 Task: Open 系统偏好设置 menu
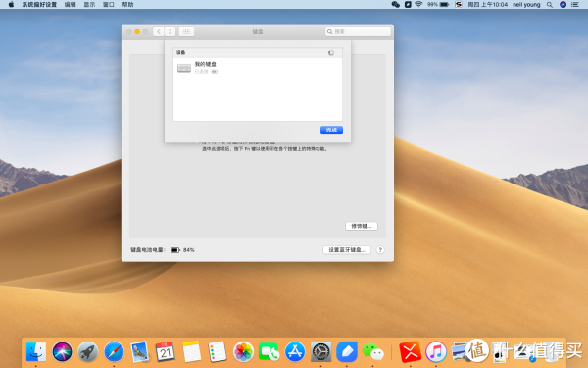[39, 5]
